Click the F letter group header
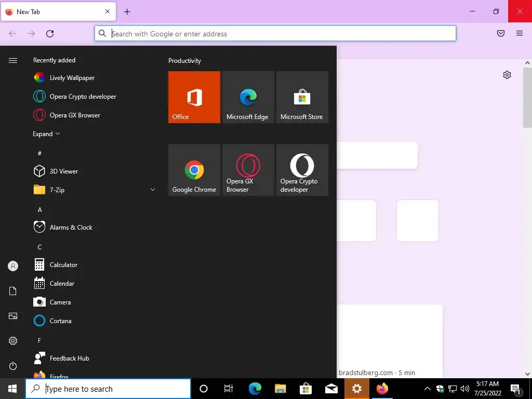Screen dimensions: 532x399 (x=39, y=340)
